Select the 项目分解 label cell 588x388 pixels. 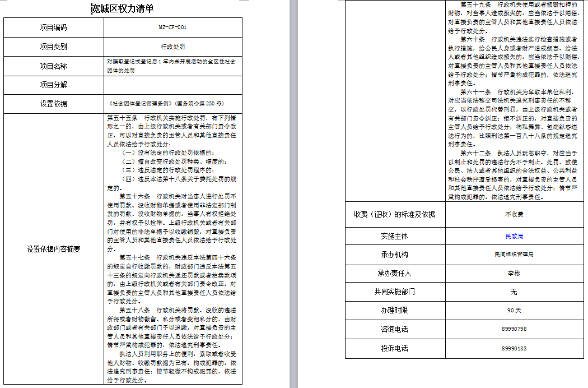[x=54, y=85]
